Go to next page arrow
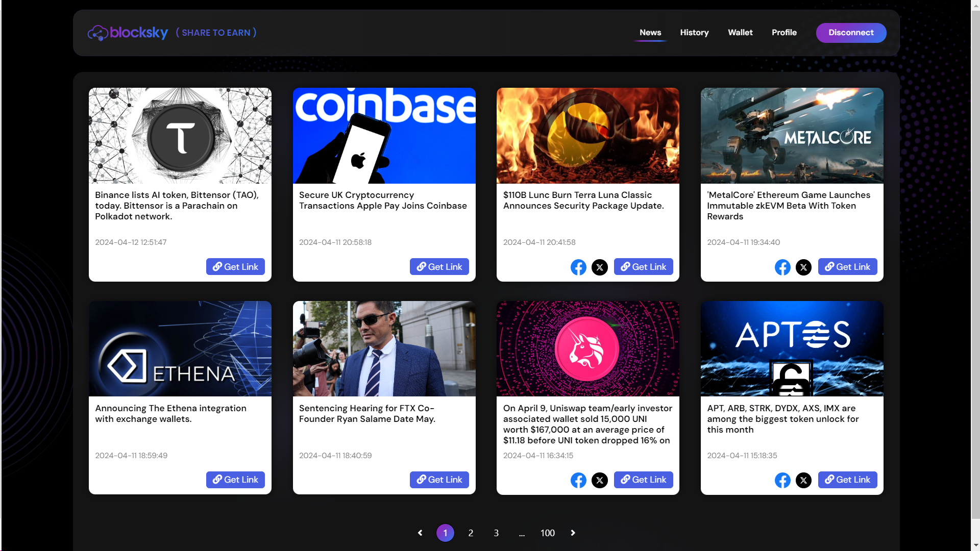The width and height of the screenshot is (980, 551). coord(573,533)
